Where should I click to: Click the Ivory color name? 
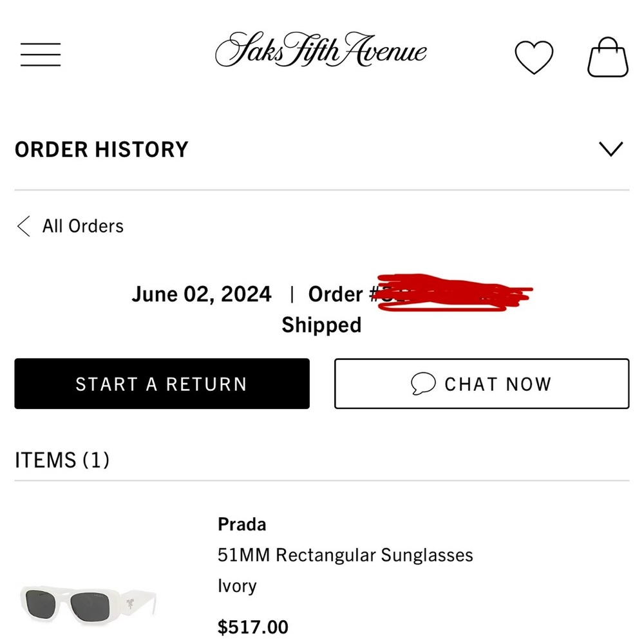pyautogui.click(x=236, y=586)
